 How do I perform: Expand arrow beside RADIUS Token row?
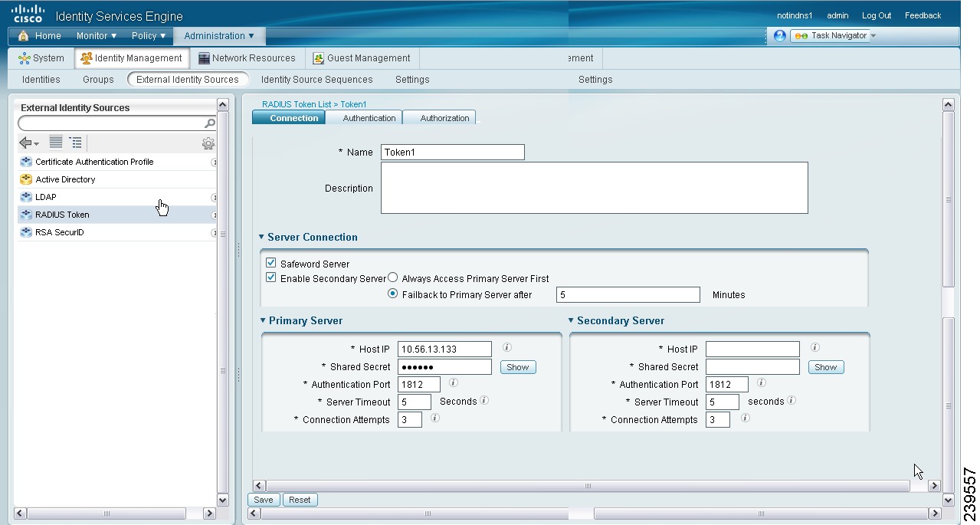click(214, 215)
